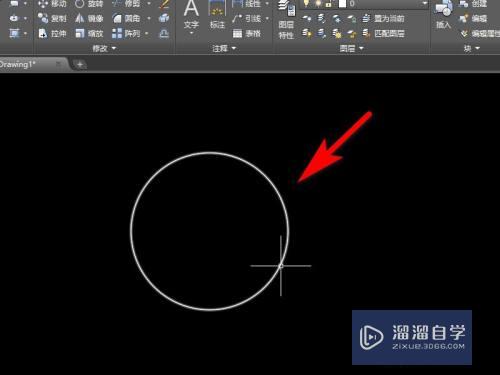Toggle layer 0 lightbulb on/off

306,3
